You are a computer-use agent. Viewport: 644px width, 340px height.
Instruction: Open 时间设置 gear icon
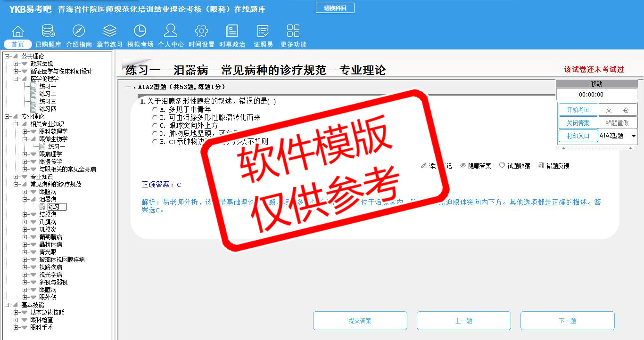[x=201, y=32]
